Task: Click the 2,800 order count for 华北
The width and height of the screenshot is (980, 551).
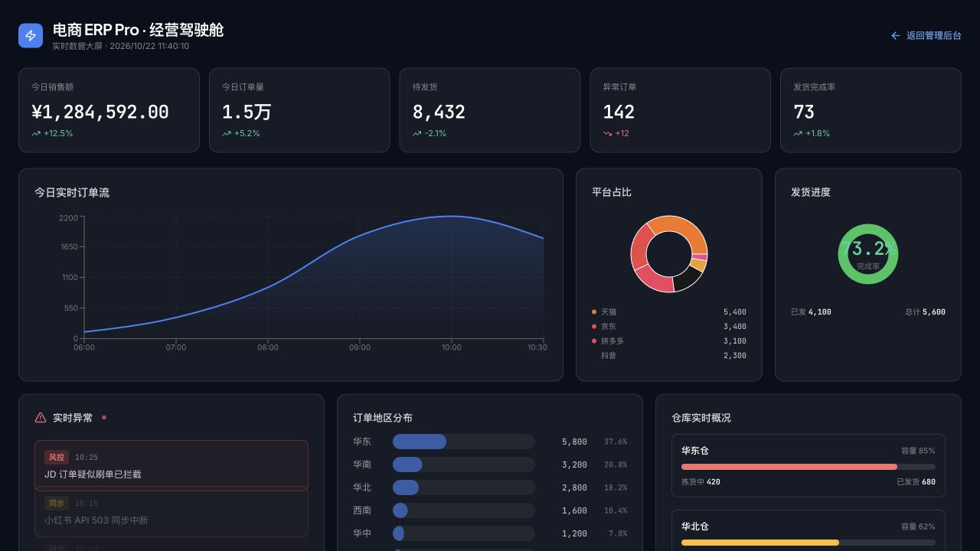Action: (x=574, y=487)
